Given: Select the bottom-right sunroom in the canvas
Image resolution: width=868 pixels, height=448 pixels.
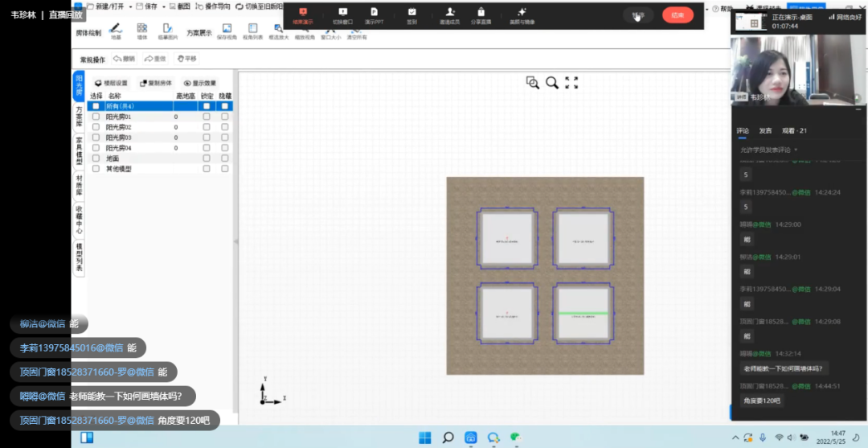Looking at the screenshot, I should click(584, 314).
